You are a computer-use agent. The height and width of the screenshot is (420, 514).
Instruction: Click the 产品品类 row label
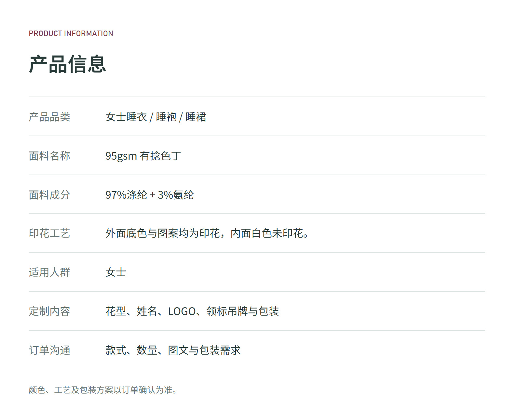(49, 117)
